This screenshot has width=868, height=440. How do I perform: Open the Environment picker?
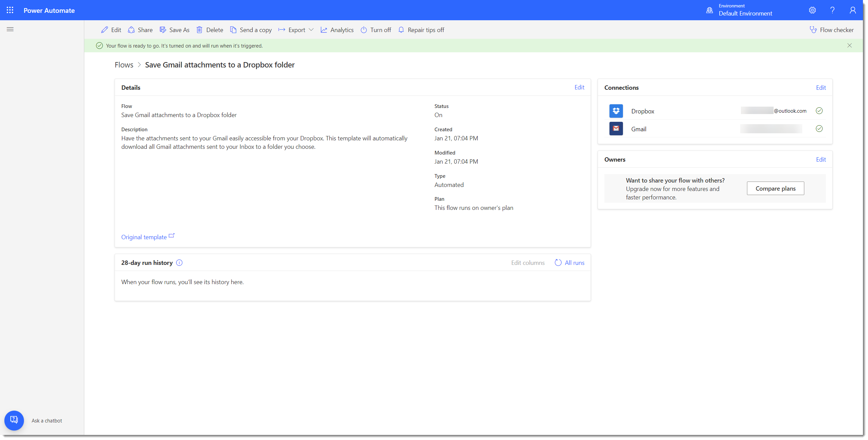(x=739, y=10)
